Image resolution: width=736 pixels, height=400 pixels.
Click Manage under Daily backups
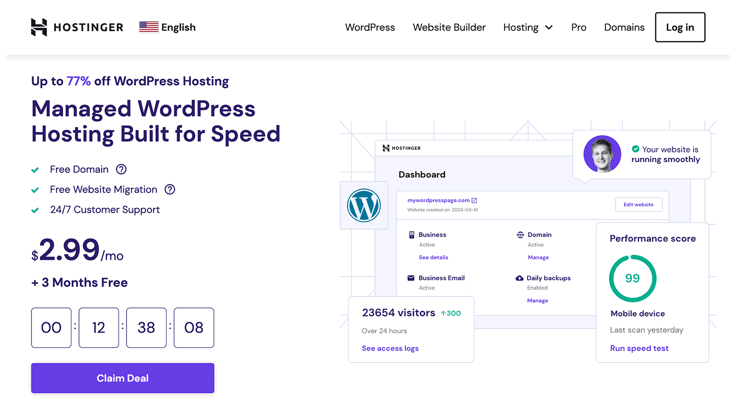coord(537,300)
